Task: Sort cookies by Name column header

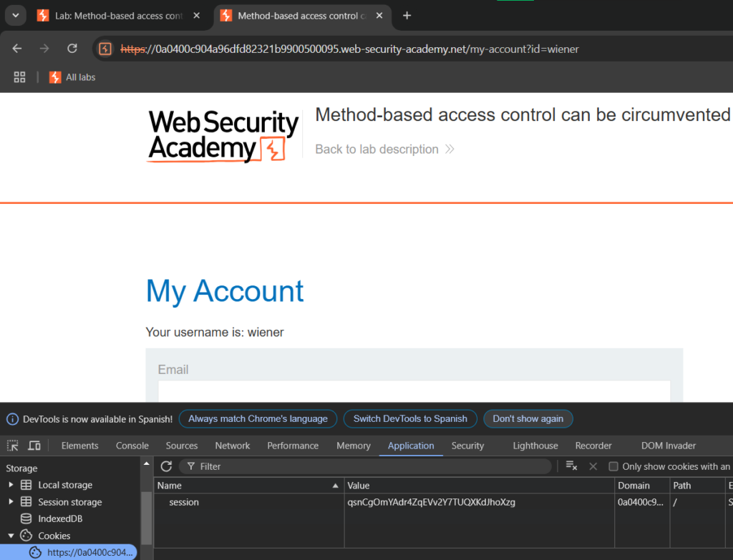Action: tap(248, 486)
